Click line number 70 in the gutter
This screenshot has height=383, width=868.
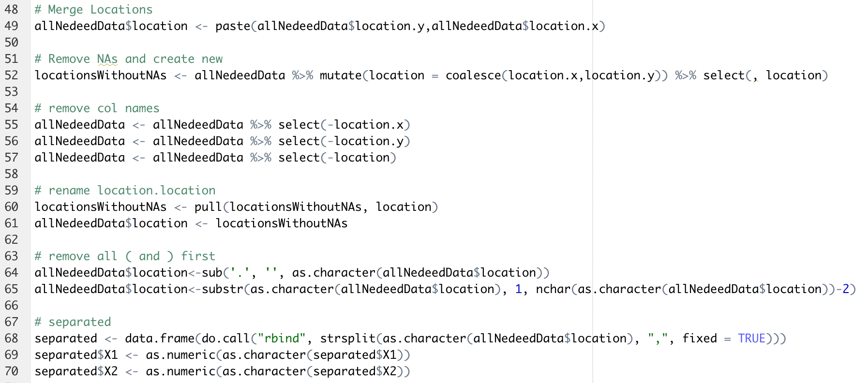(x=11, y=371)
